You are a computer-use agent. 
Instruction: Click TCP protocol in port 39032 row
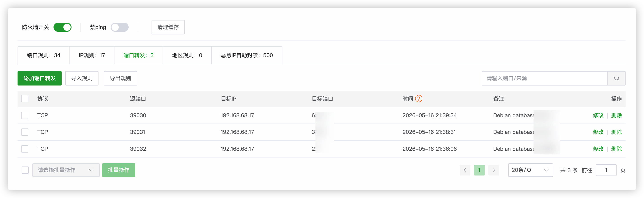pos(43,149)
